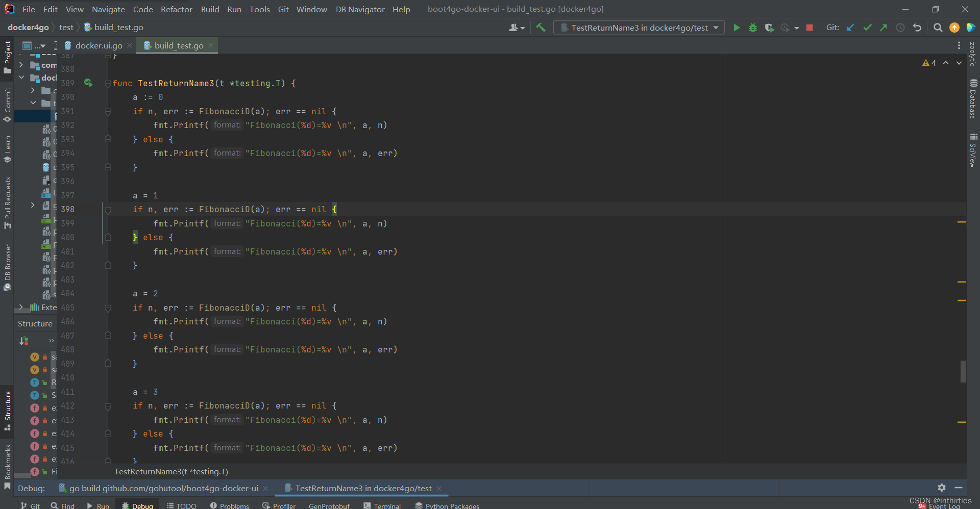Click the green Run button in the toolbar
980x509 pixels.
(x=736, y=28)
